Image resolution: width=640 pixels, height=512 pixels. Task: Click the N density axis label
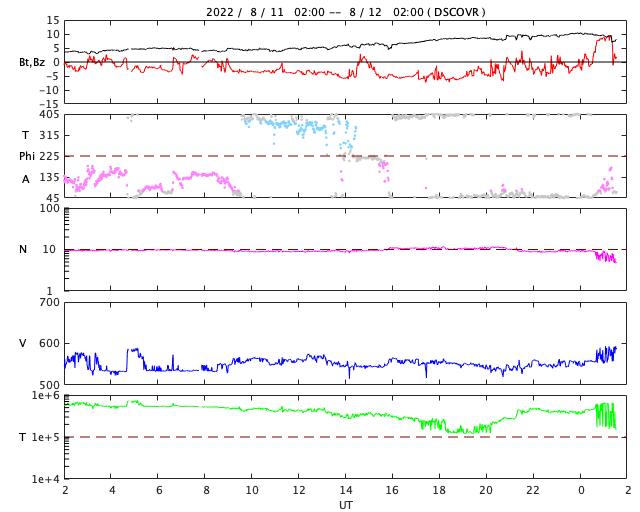(23, 249)
